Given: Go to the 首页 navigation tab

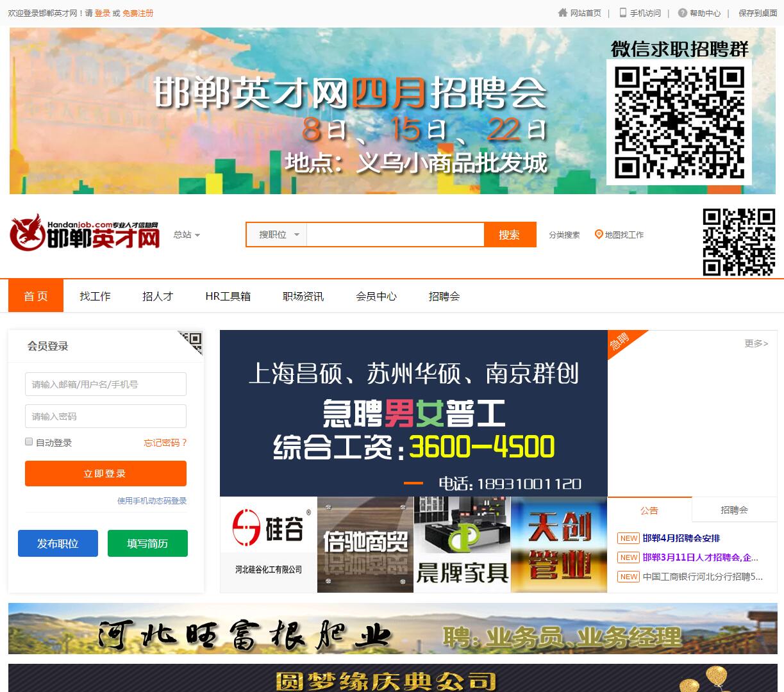Looking at the screenshot, I should click(36, 296).
